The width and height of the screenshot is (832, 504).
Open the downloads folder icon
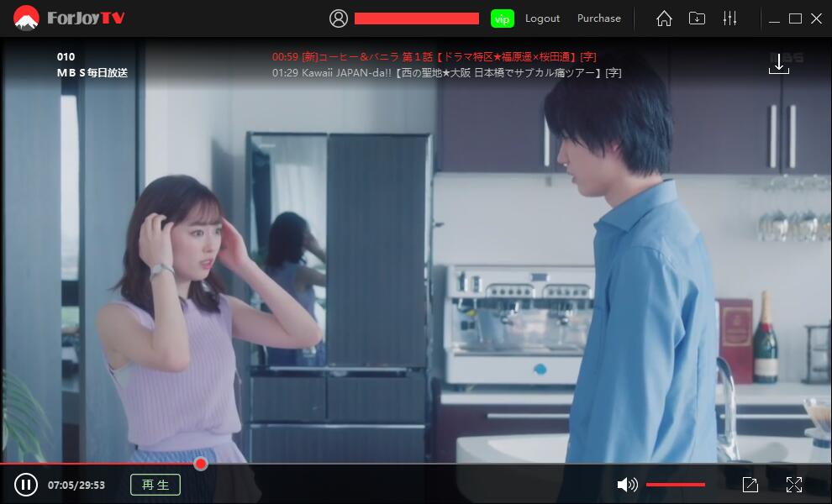[x=697, y=18]
